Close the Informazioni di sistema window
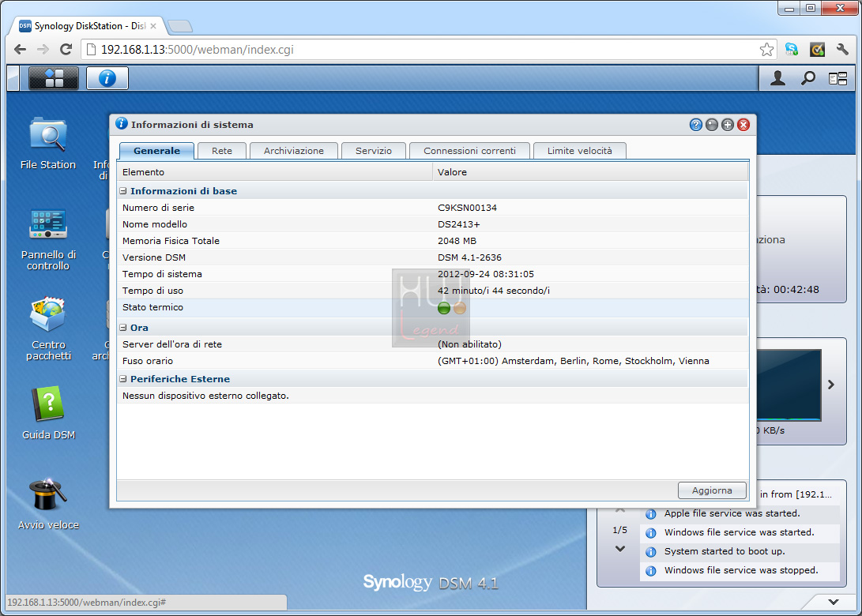 743,125
